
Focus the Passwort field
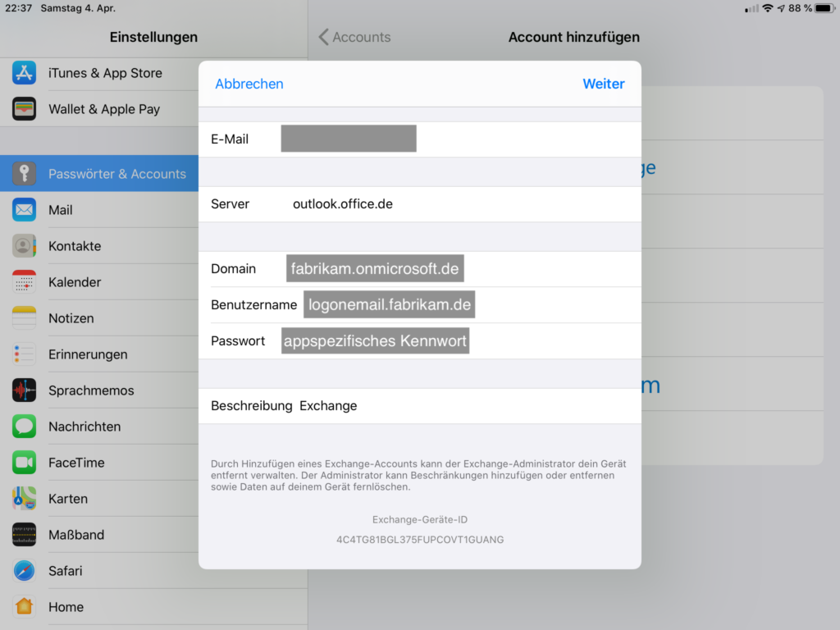pyautogui.click(x=375, y=341)
